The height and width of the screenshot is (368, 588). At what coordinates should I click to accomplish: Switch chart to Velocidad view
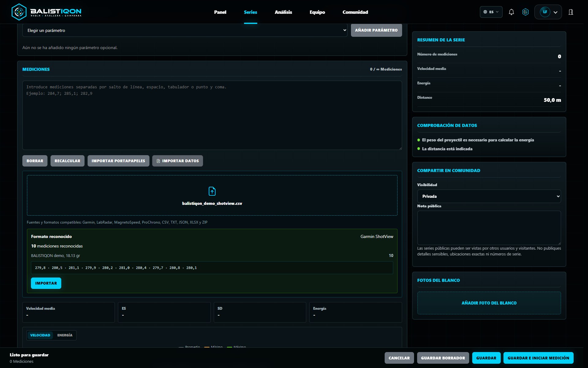pyautogui.click(x=40, y=335)
